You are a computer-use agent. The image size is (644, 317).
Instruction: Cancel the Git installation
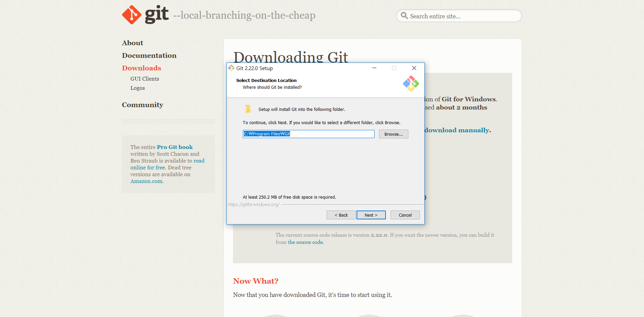pyautogui.click(x=405, y=215)
